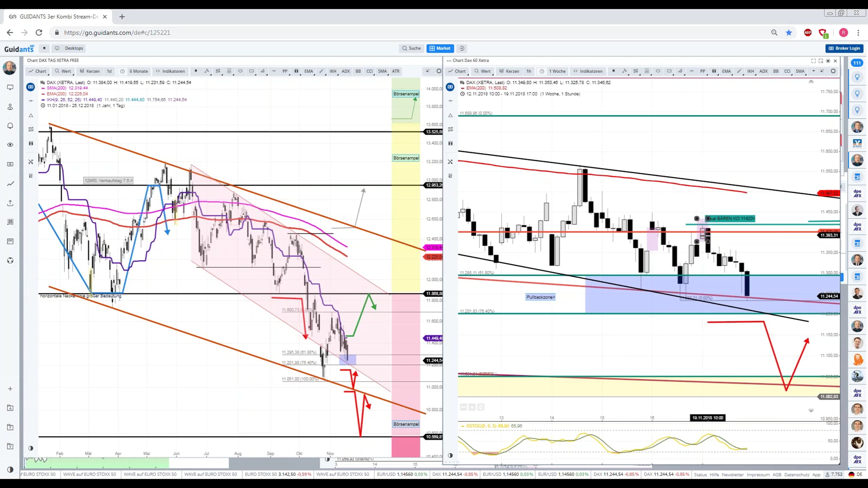This screenshot has height=488, width=868.
Task: Open a new browser tab
Action: tap(122, 17)
